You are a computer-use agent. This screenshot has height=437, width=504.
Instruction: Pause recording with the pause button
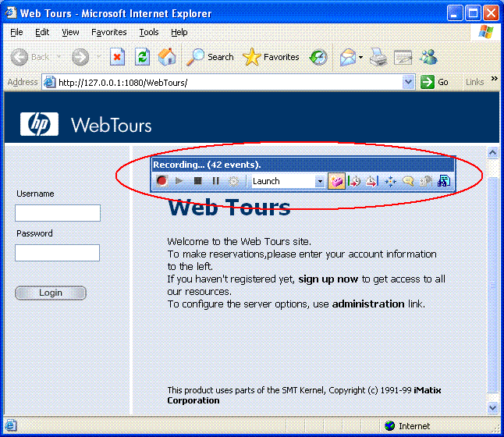click(216, 181)
